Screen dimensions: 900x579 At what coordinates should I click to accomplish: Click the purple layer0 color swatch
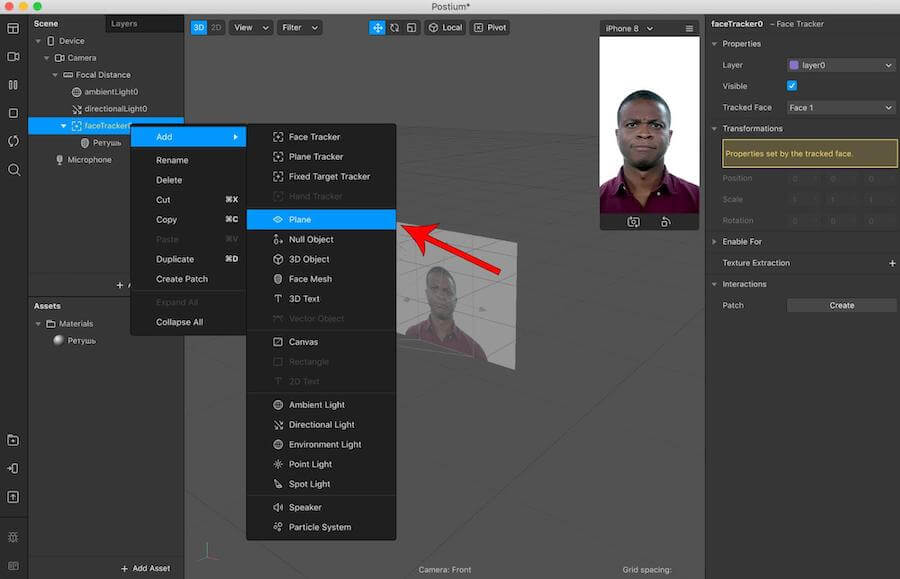pos(794,65)
